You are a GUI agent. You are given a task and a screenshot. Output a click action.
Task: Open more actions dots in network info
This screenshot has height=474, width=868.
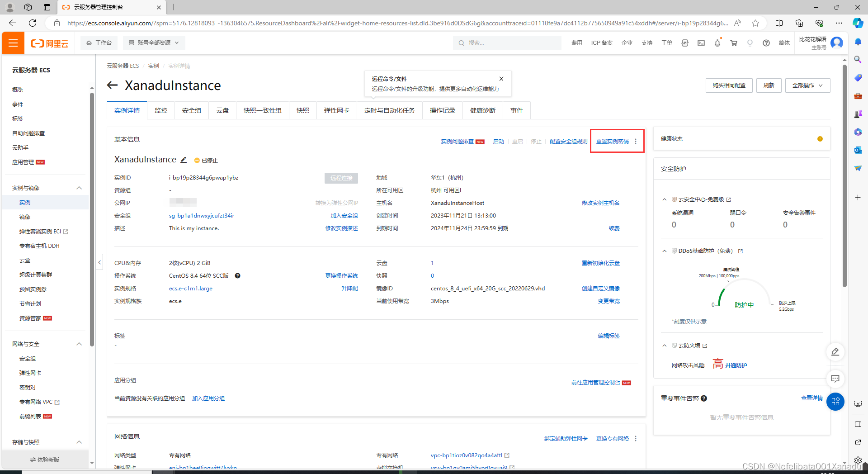pyautogui.click(x=636, y=439)
